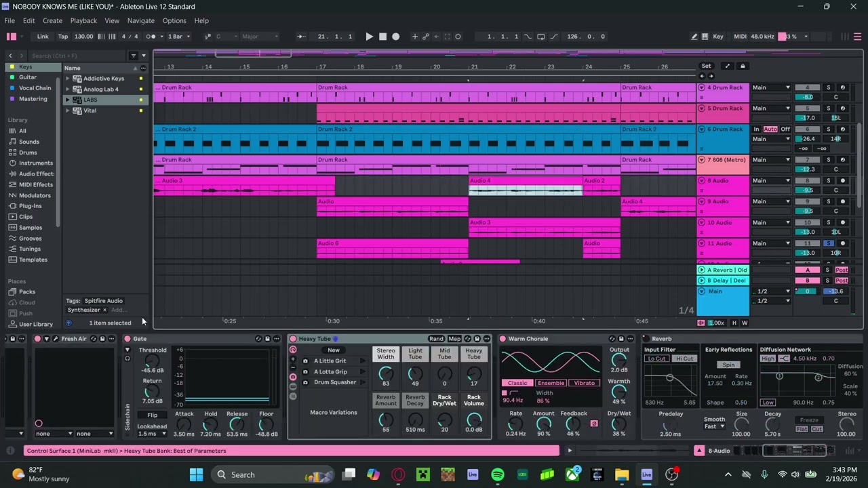Open the Plug-Ins category in Library

(x=31, y=206)
